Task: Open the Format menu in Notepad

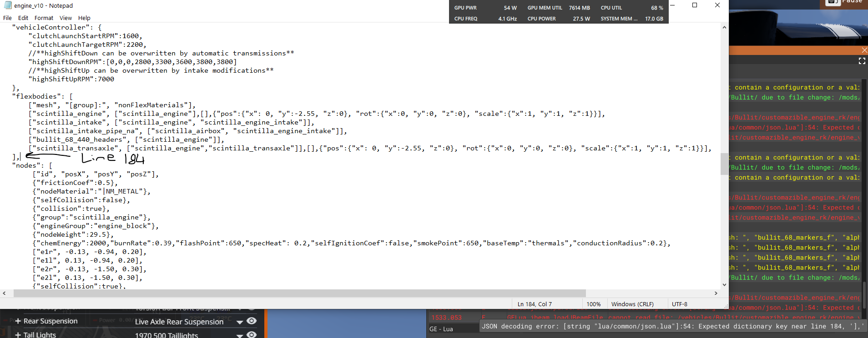Action: [44, 18]
